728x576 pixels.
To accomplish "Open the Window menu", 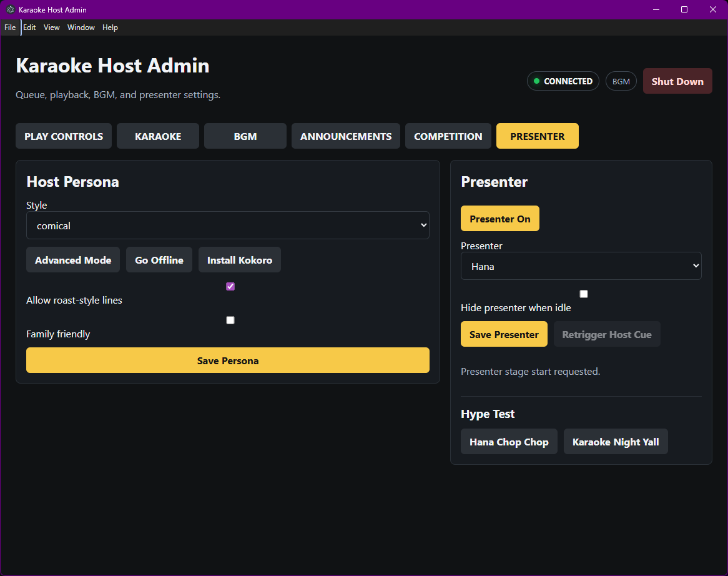I will coord(81,27).
